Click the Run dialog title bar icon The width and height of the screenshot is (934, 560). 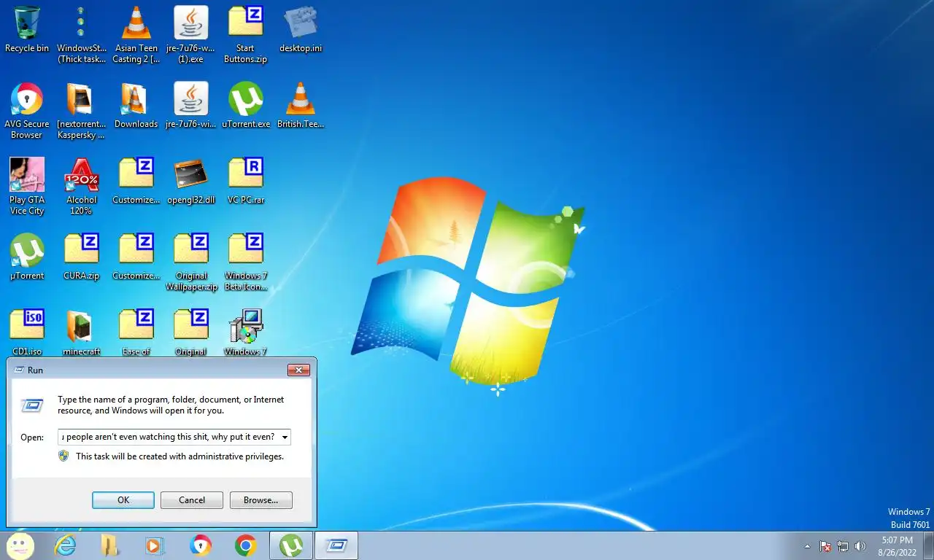19,370
